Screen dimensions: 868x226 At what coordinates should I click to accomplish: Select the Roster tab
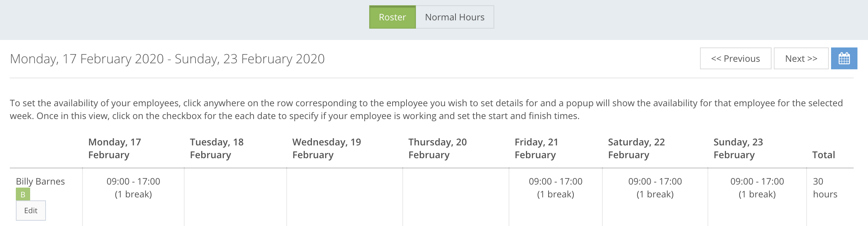392,17
